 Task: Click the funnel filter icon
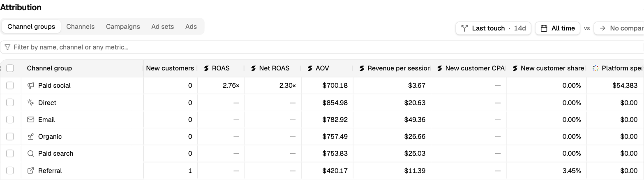point(7,47)
